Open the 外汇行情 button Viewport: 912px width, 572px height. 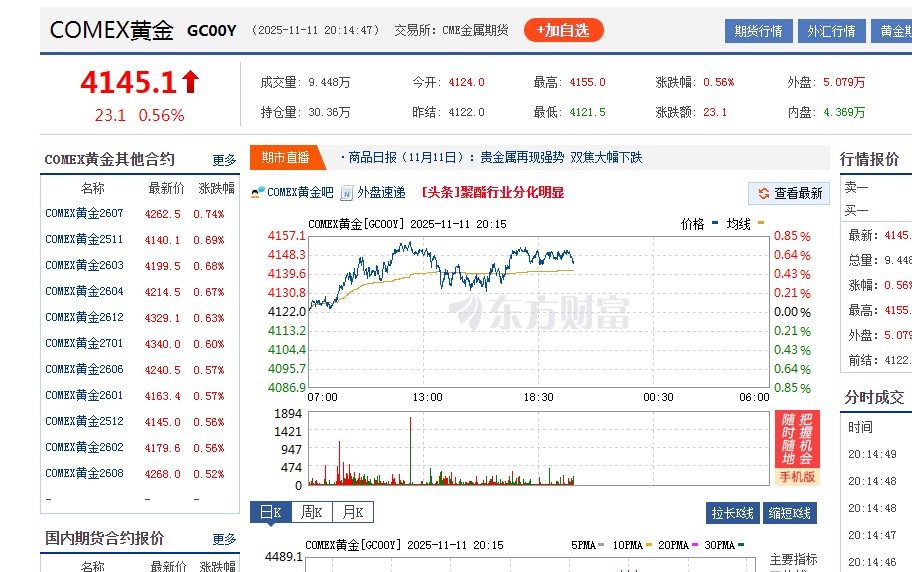tap(832, 31)
